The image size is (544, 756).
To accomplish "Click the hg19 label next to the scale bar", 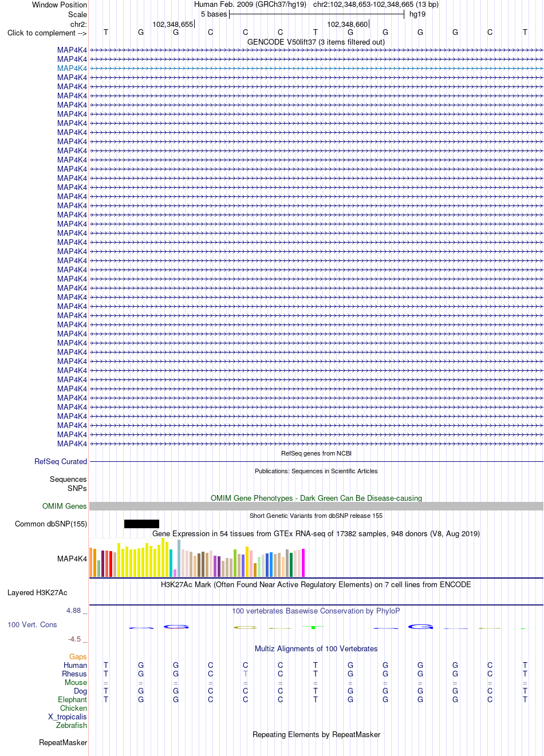I will 417,14.
